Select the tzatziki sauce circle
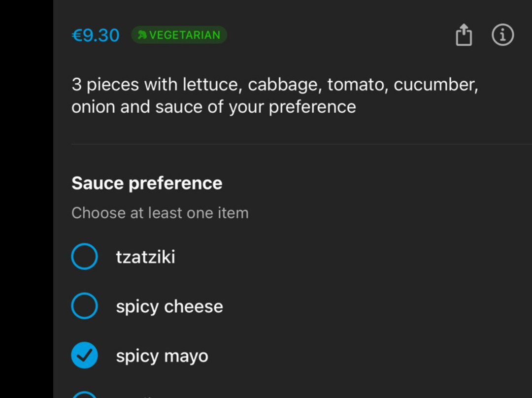532x398 pixels. coord(85,257)
